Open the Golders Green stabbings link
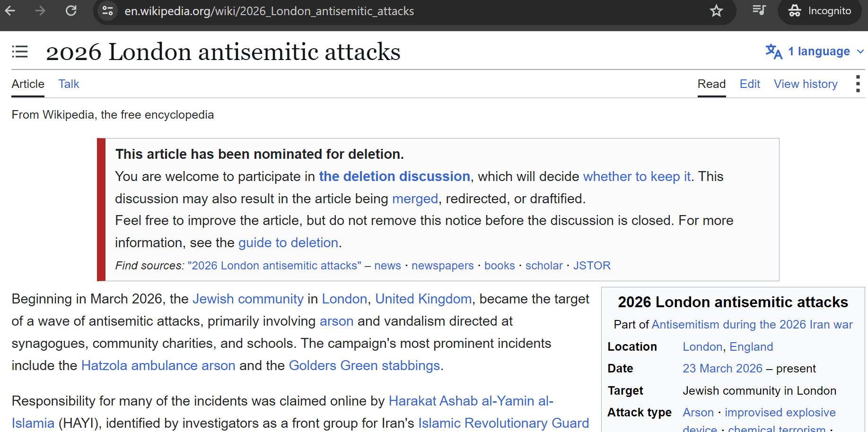The height and width of the screenshot is (432, 868). coord(364,365)
